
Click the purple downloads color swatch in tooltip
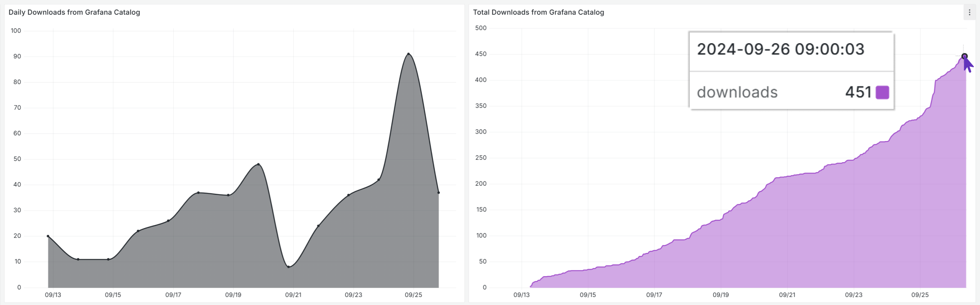pyautogui.click(x=882, y=92)
